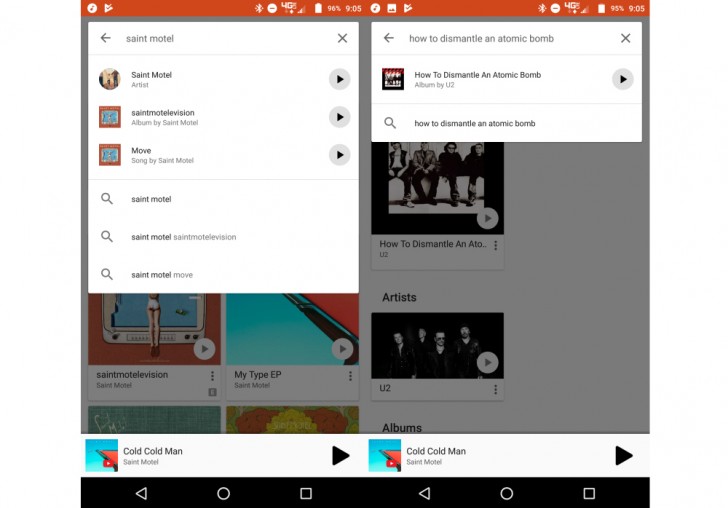Clear the atomic bomb search query
Image resolution: width=728 pixels, height=508 pixels.
[625, 38]
